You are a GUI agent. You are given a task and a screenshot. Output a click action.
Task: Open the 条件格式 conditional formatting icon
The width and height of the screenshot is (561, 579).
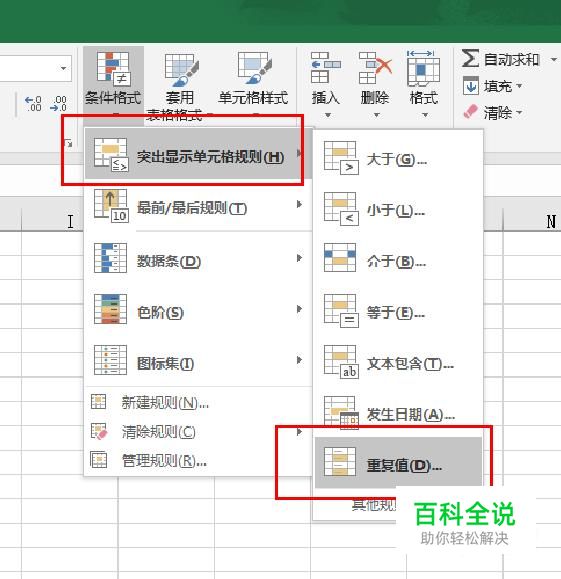113,68
